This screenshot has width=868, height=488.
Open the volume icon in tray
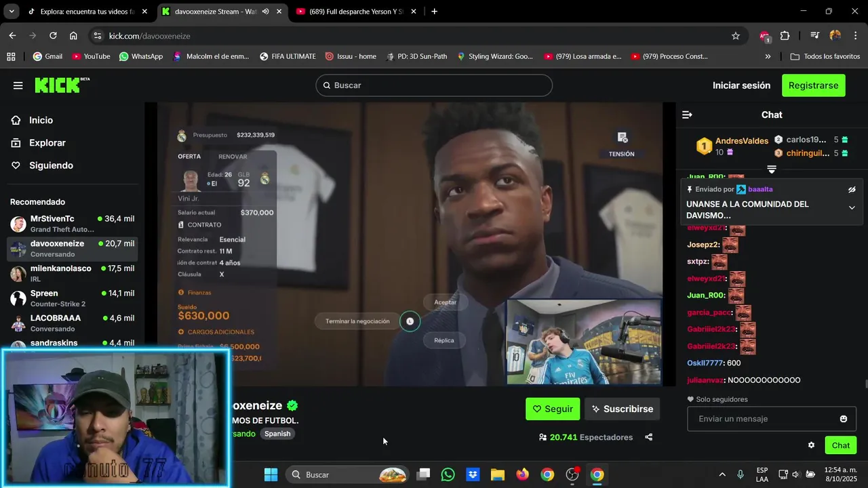coord(795,474)
